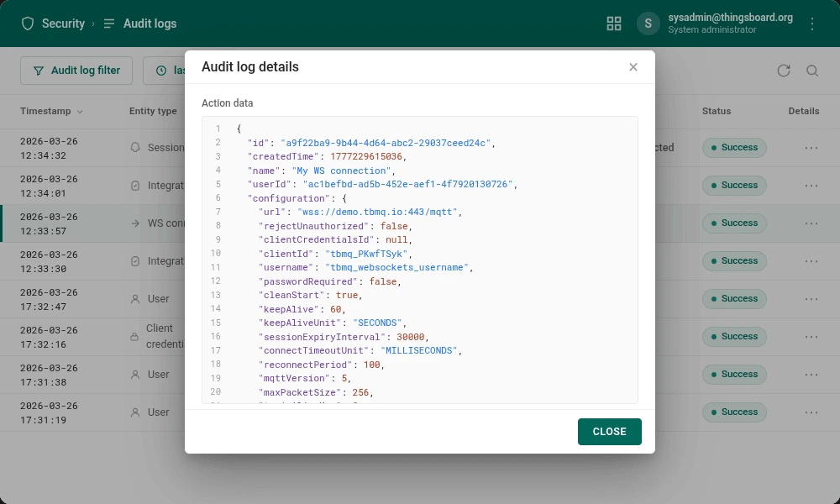Refresh the audit logs table

(x=784, y=71)
